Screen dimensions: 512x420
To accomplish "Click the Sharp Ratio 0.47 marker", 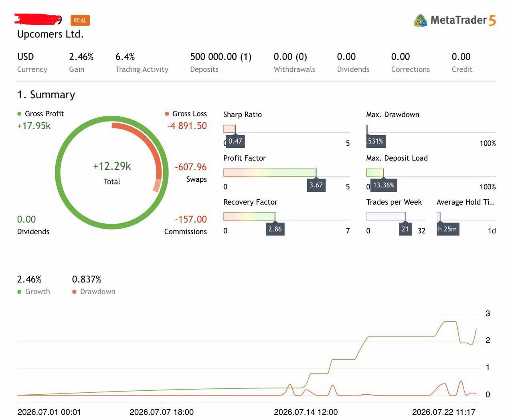I will 235,141.
